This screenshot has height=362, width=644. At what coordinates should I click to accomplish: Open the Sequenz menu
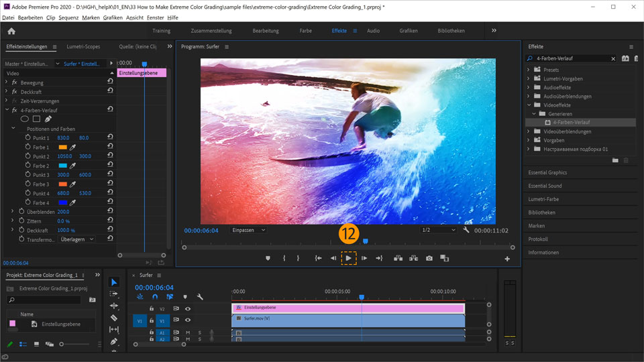(68, 17)
